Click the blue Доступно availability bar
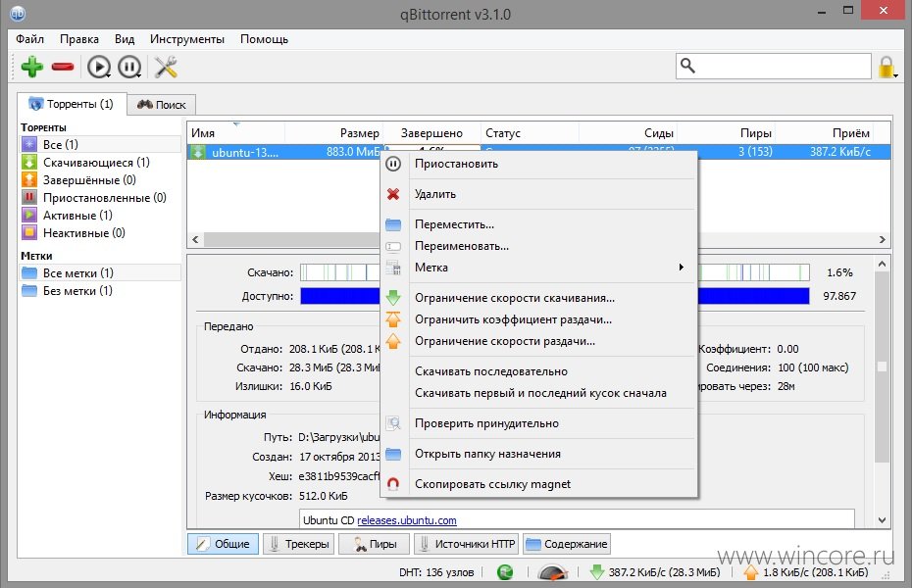This screenshot has width=912, height=588. [555, 296]
